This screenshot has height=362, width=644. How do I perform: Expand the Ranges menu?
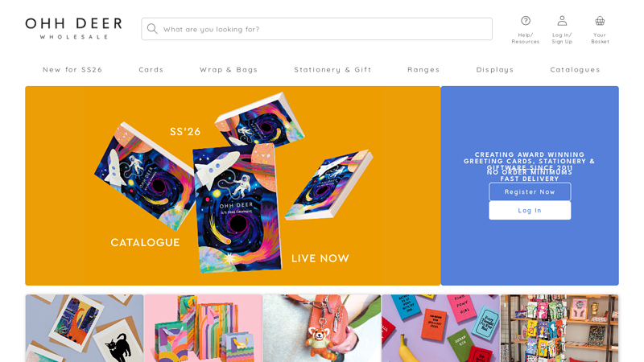[x=423, y=70]
